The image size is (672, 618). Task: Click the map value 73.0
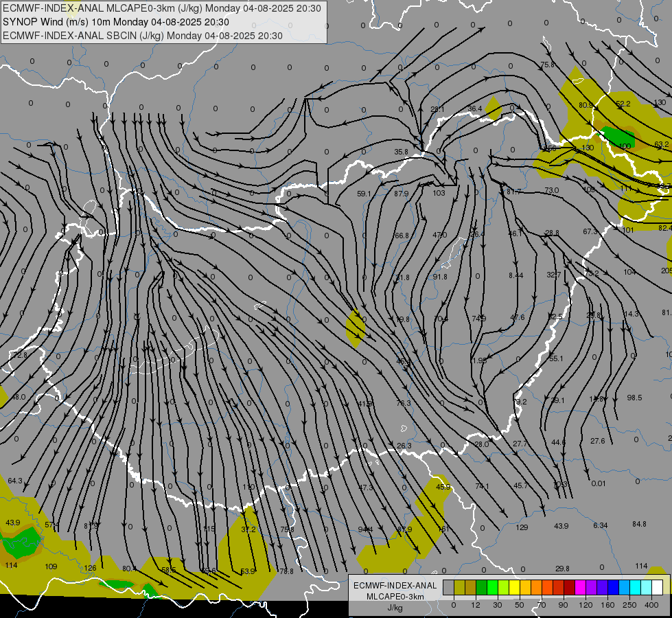(552, 190)
